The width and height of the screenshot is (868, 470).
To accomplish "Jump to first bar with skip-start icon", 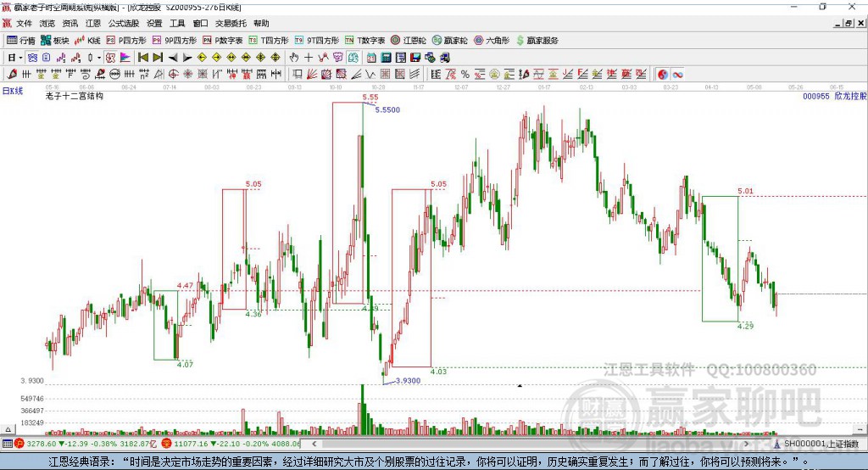I will coord(142,58).
